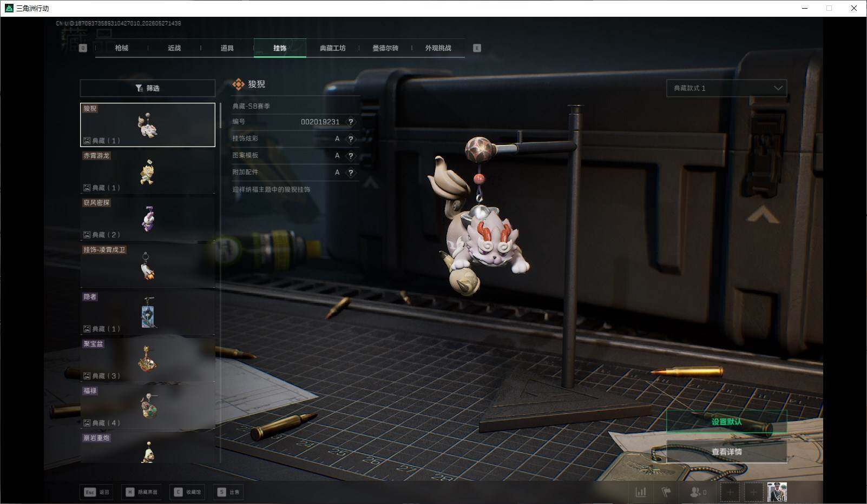Click the plus slot next to friends icon
This screenshot has height=504, width=867.
[x=730, y=492]
